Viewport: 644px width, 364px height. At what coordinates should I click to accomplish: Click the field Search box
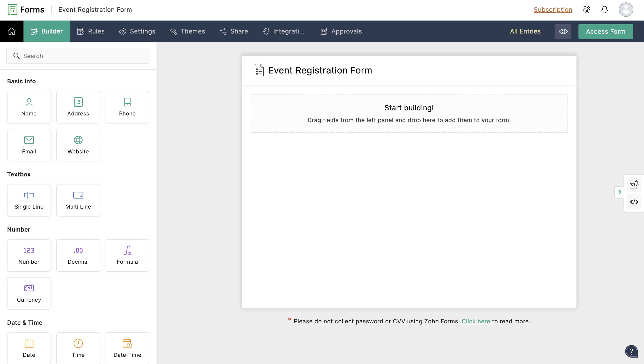tap(78, 56)
